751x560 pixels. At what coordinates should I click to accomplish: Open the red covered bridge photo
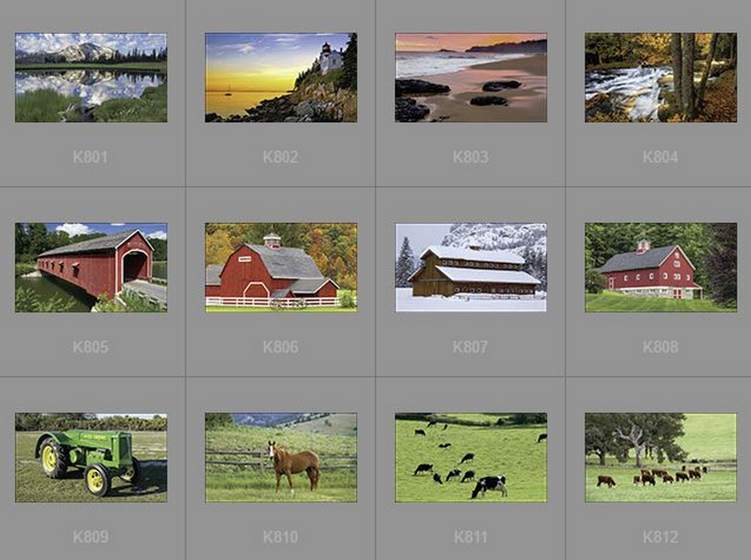tap(91, 267)
